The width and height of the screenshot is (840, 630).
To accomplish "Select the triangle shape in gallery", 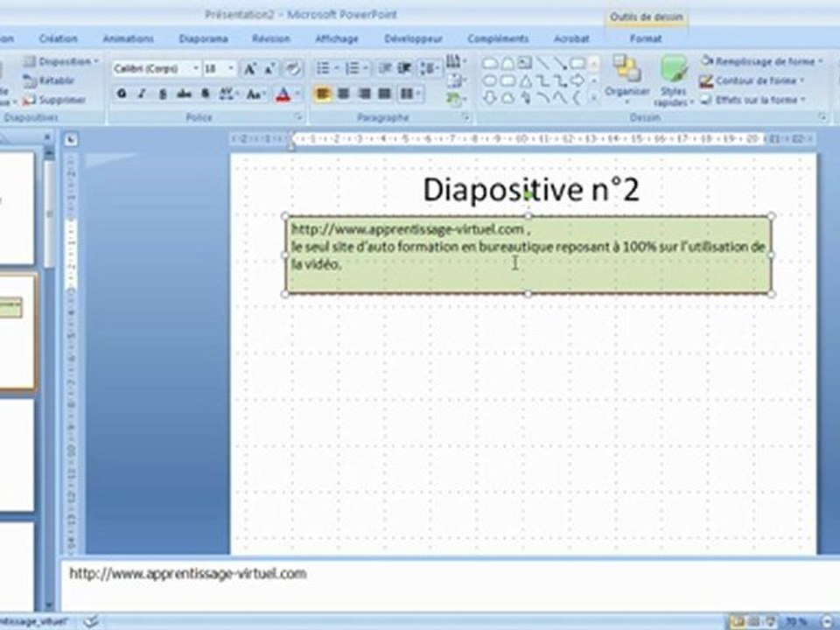I will pyautogui.click(x=526, y=80).
